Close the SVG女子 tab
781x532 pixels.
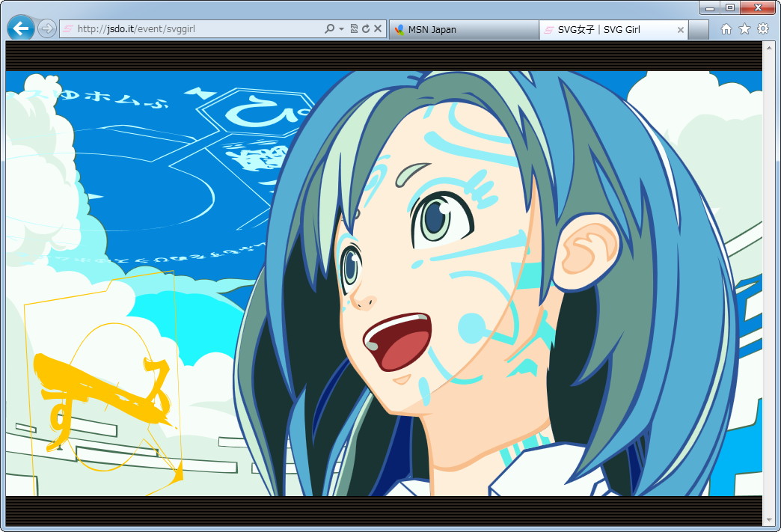point(680,30)
